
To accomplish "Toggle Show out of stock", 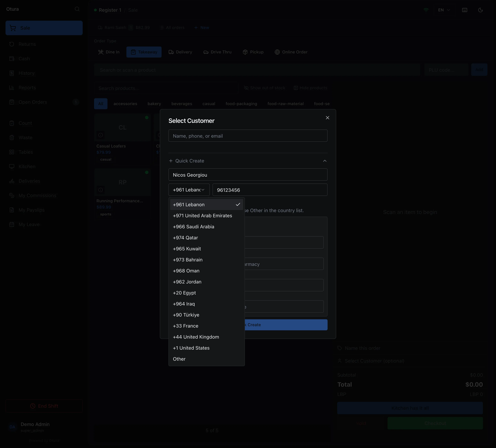I will click(265, 88).
